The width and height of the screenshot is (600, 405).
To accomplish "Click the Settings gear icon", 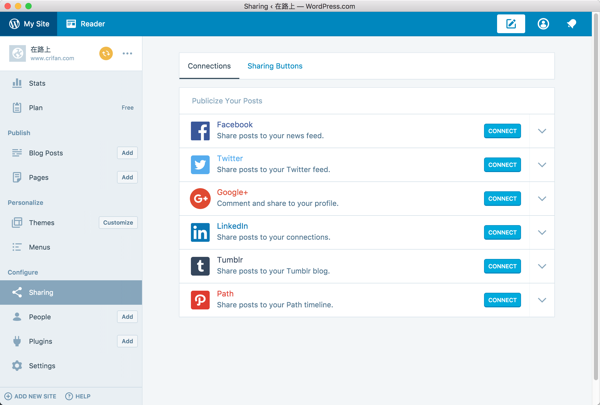I will [17, 366].
